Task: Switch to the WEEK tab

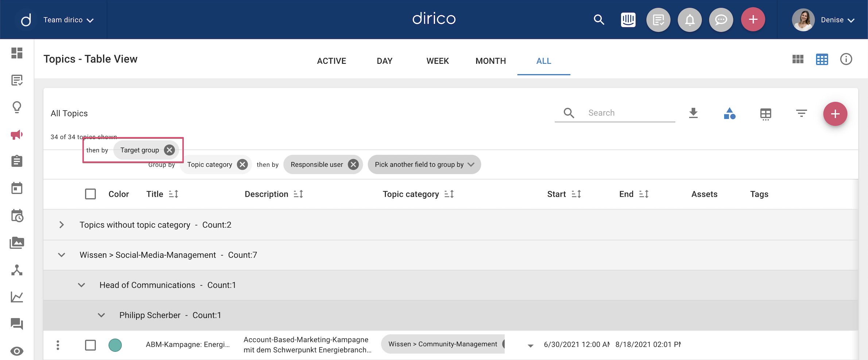Action: point(438,61)
